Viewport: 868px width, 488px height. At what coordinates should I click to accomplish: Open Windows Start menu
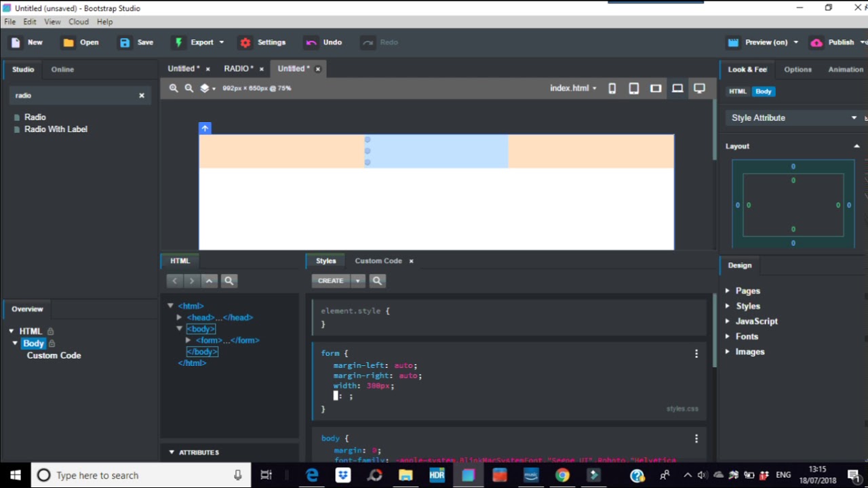pyautogui.click(x=15, y=475)
